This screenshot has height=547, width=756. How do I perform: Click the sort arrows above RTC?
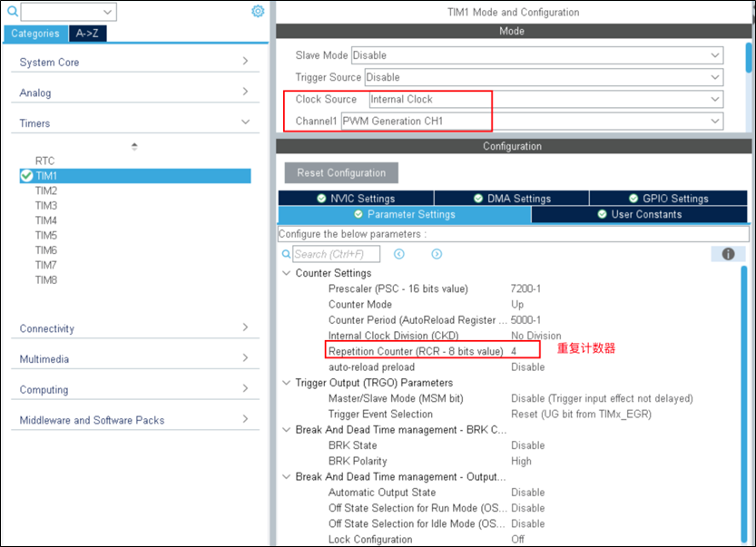point(134,146)
